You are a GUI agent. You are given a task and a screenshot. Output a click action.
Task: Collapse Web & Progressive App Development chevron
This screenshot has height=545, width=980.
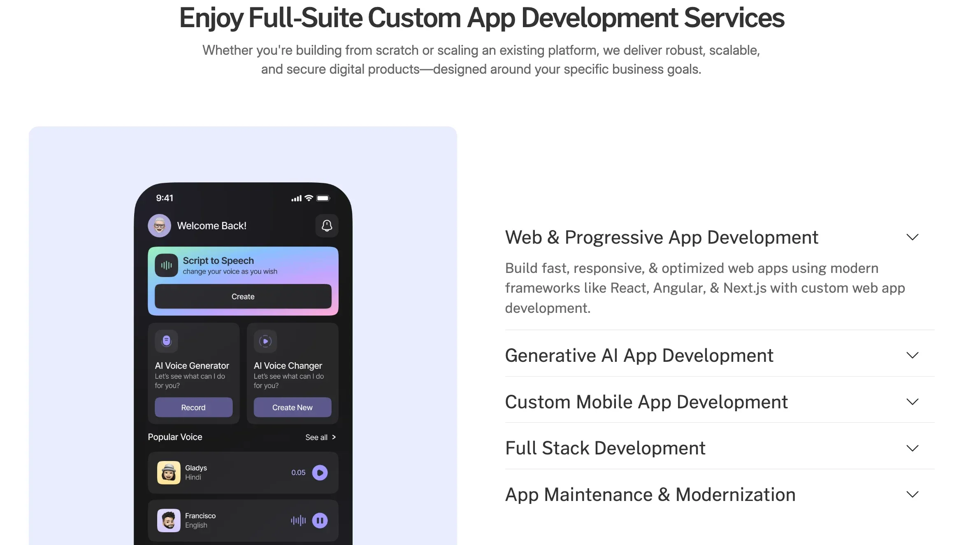[x=912, y=237]
